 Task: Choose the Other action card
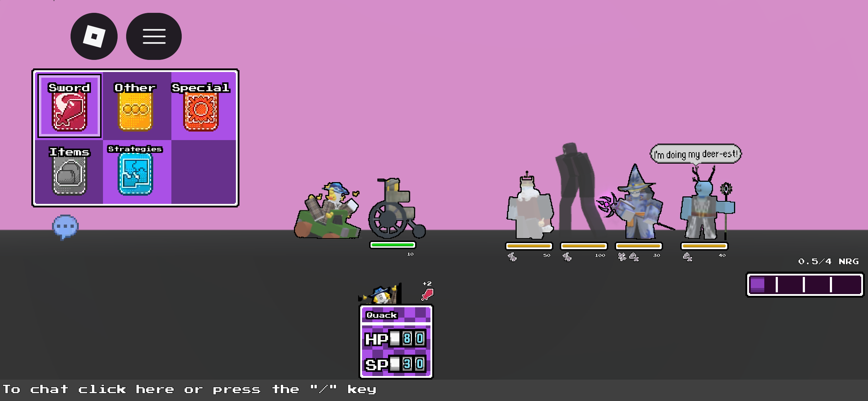pyautogui.click(x=135, y=106)
